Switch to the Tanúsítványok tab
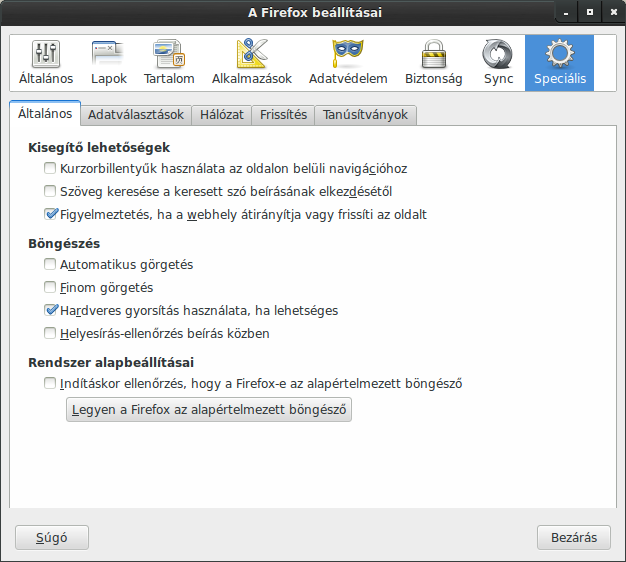The image size is (626, 562). 365,115
